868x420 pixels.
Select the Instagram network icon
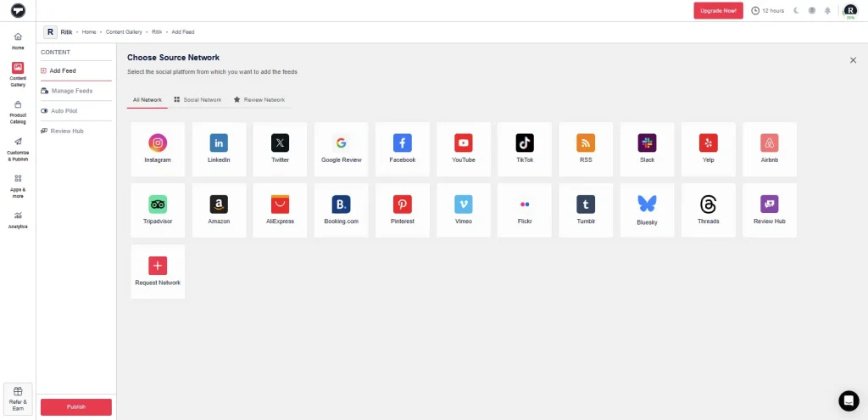(158, 143)
